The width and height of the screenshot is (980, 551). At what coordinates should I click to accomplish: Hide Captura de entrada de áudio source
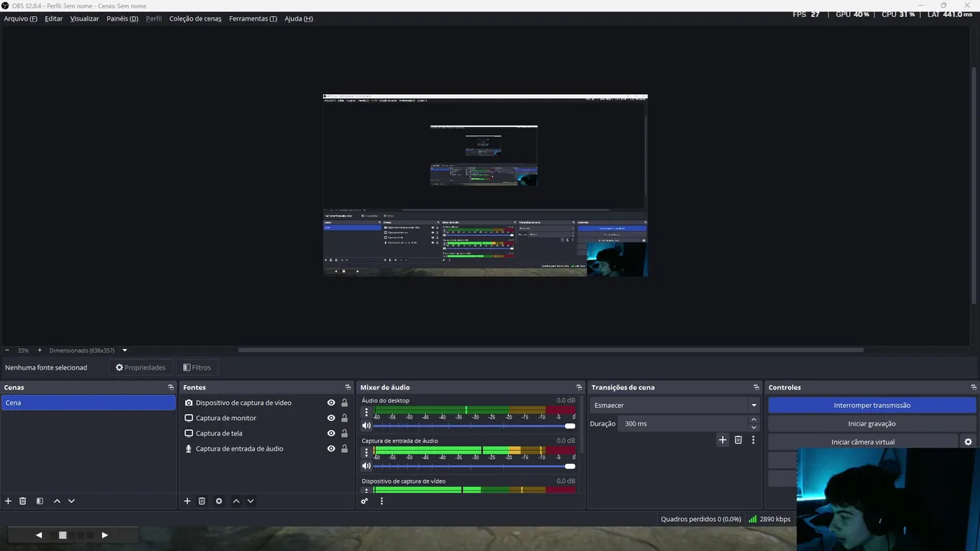pyautogui.click(x=331, y=448)
